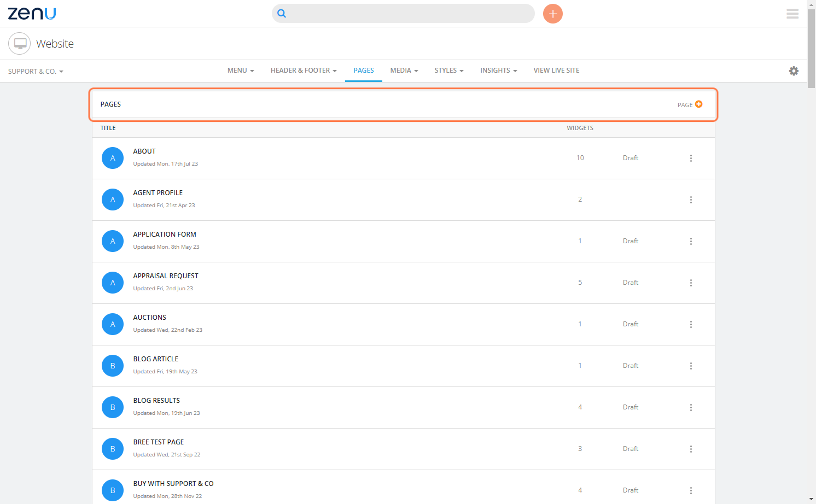Add a new page with plus icon
816x504 pixels.
[x=698, y=104]
